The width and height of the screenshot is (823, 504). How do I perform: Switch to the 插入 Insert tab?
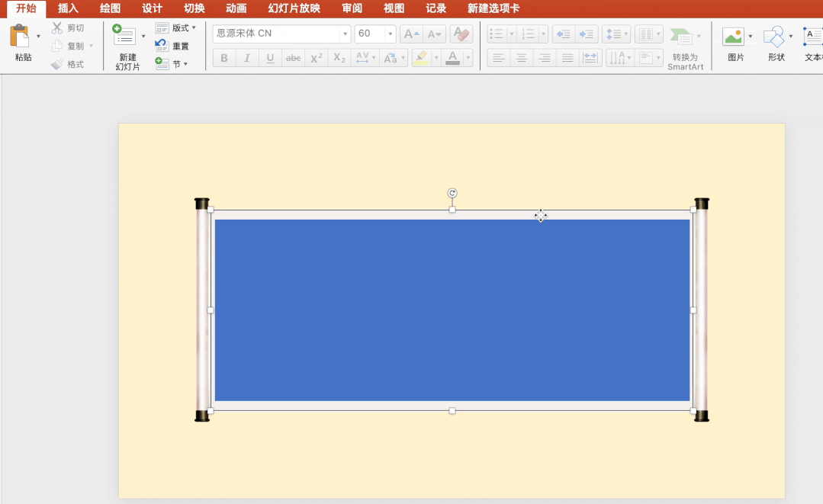[x=68, y=8]
